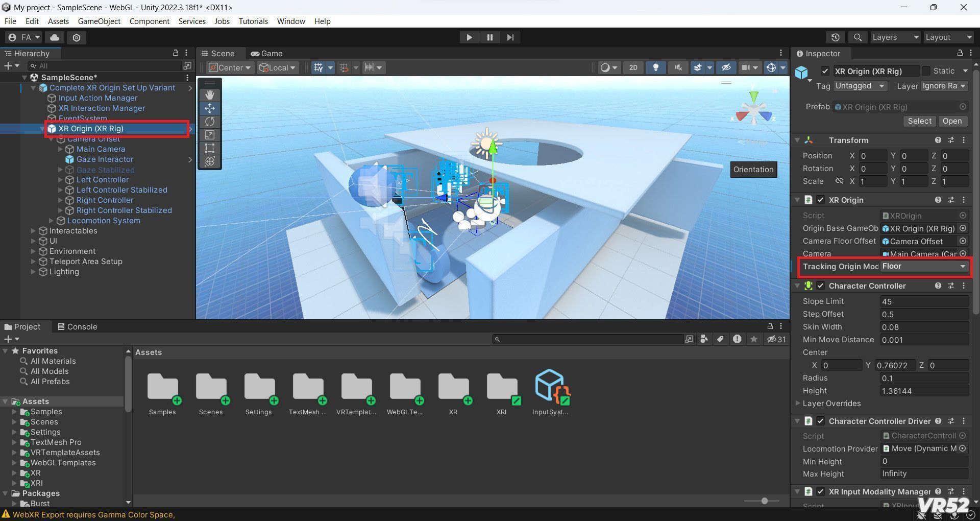
Task: Collapse the Transform component foldout
Action: click(797, 140)
